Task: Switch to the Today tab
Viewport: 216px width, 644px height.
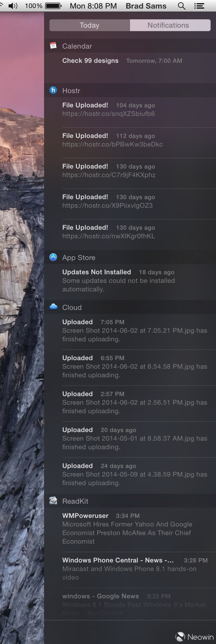Action: tap(89, 25)
